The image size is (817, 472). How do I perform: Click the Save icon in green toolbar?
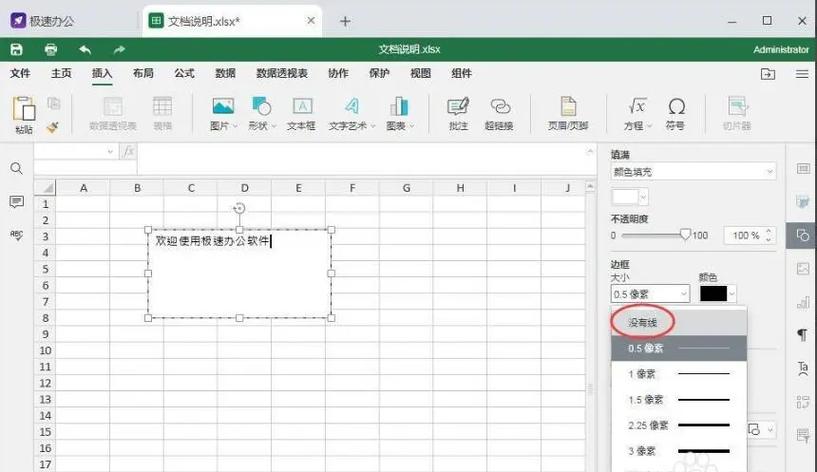point(17,49)
